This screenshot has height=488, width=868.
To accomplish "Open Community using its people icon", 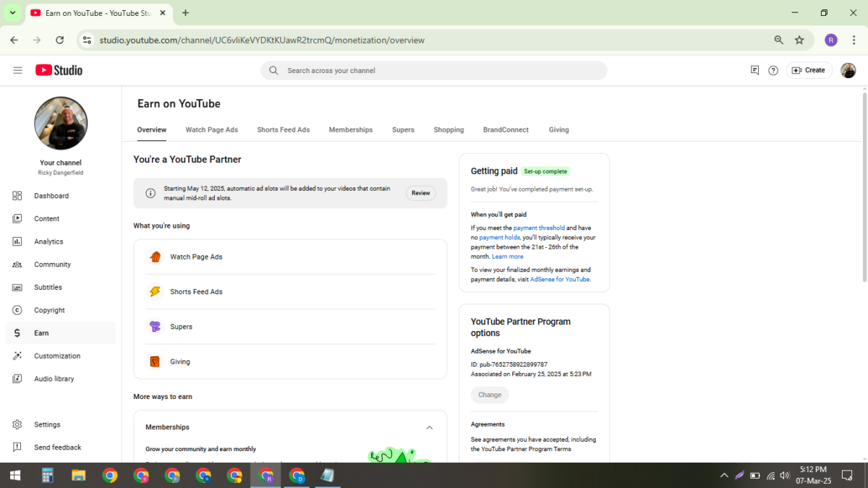I will coord(17,265).
